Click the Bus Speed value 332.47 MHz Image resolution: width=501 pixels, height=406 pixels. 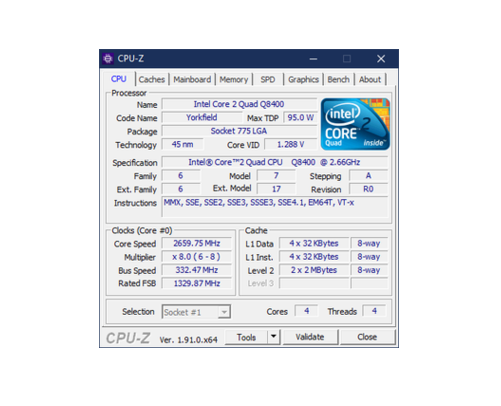197,270
